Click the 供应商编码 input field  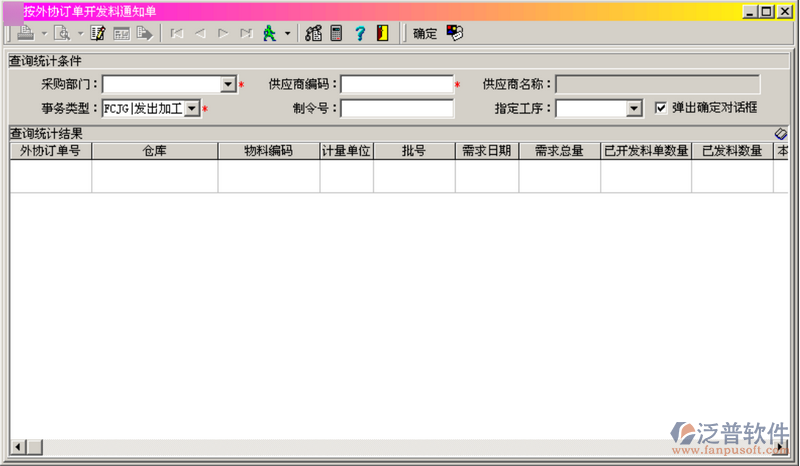pos(397,84)
